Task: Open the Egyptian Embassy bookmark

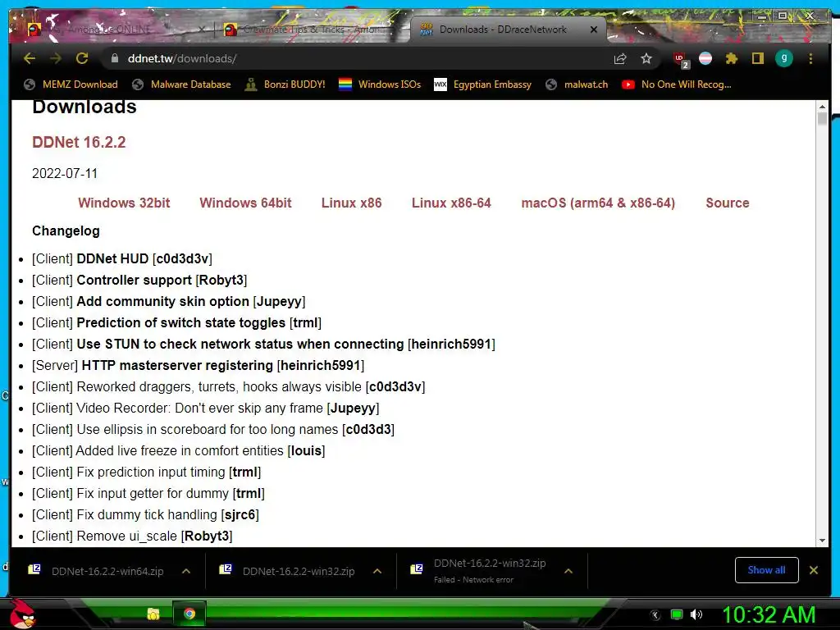Action: (x=482, y=84)
